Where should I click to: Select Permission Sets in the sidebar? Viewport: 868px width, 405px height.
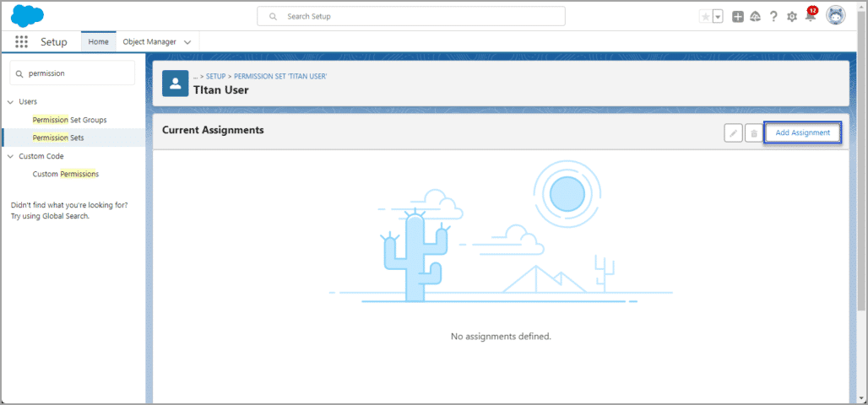pyautogui.click(x=58, y=138)
